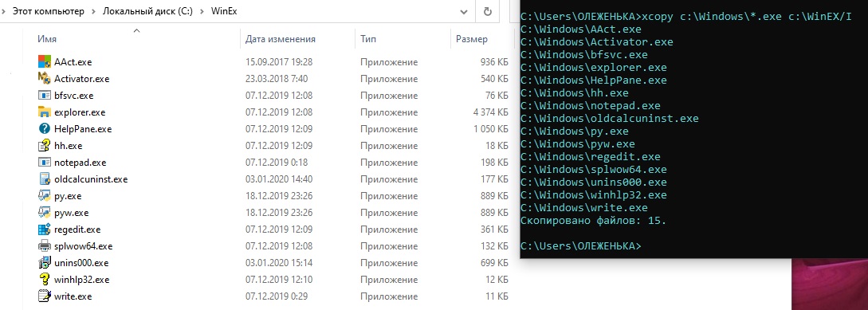Go to Этот компьютер breadcrumb
This screenshot has width=868, height=310.
[x=48, y=11]
